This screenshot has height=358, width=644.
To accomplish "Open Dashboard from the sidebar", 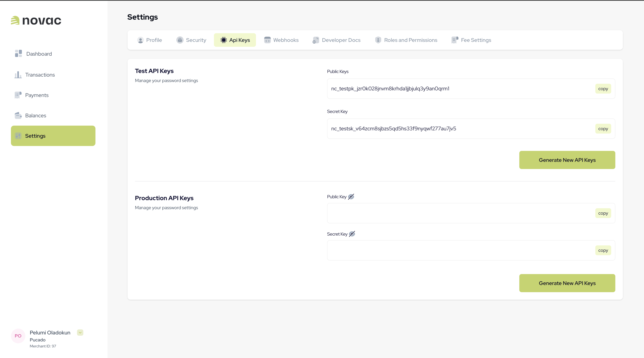I will coord(53,54).
